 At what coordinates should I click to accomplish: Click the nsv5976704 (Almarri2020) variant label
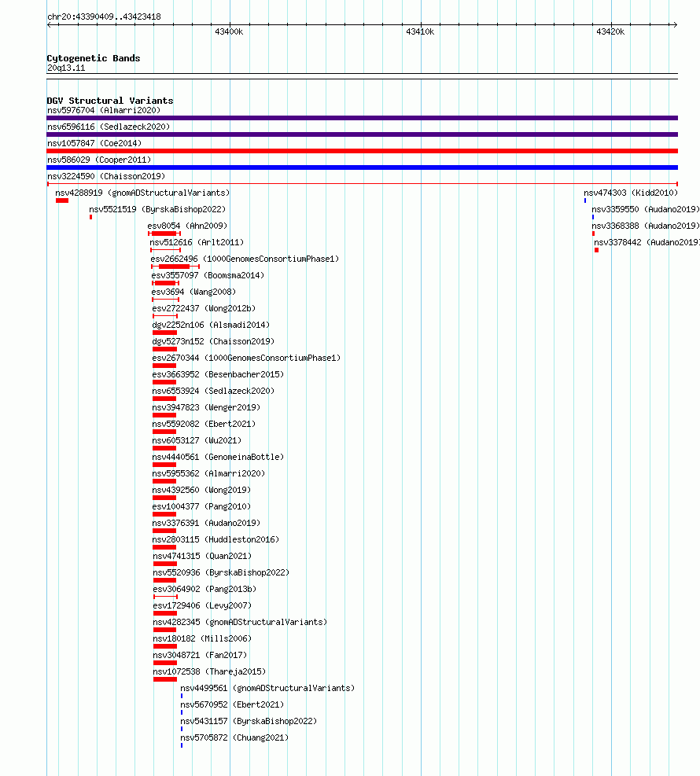104,110
